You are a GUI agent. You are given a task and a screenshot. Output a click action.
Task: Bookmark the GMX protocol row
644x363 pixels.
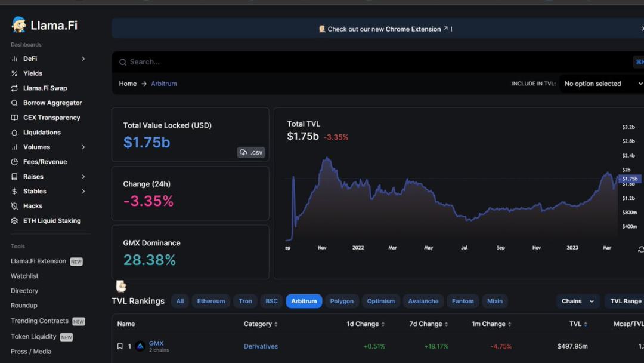[x=120, y=346]
